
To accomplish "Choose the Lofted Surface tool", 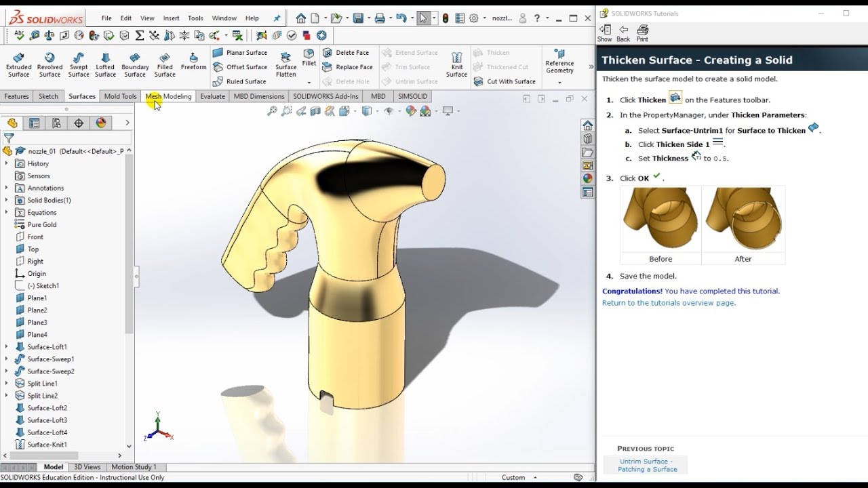I will pyautogui.click(x=105, y=64).
